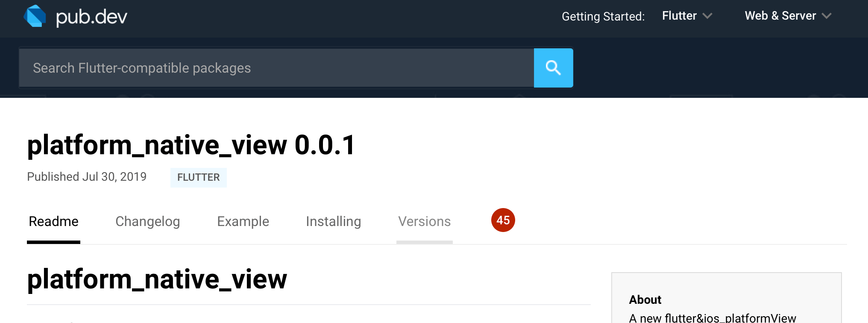Open the pub.dev home text link
Viewport: 868px width, 323px height.
coord(91,17)
